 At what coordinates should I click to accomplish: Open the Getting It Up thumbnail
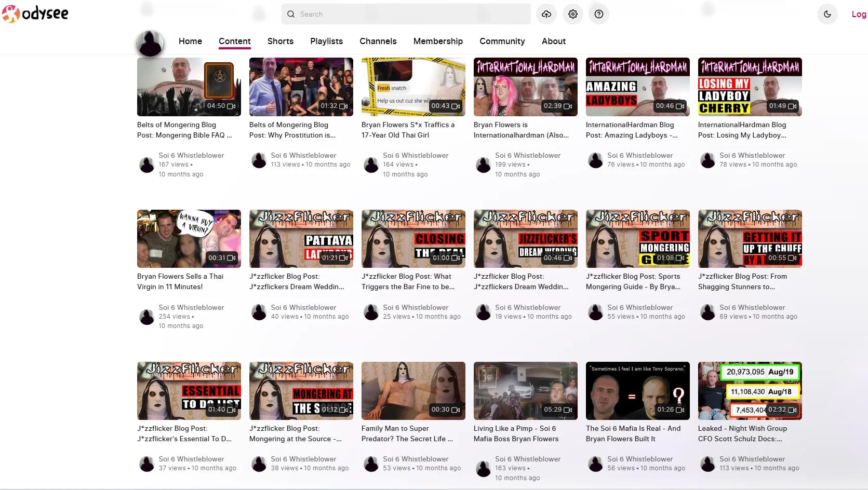click(x=750, y=239)
